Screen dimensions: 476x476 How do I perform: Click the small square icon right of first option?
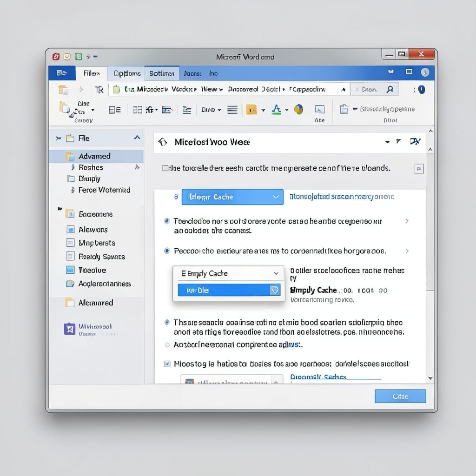pos(419,168)
